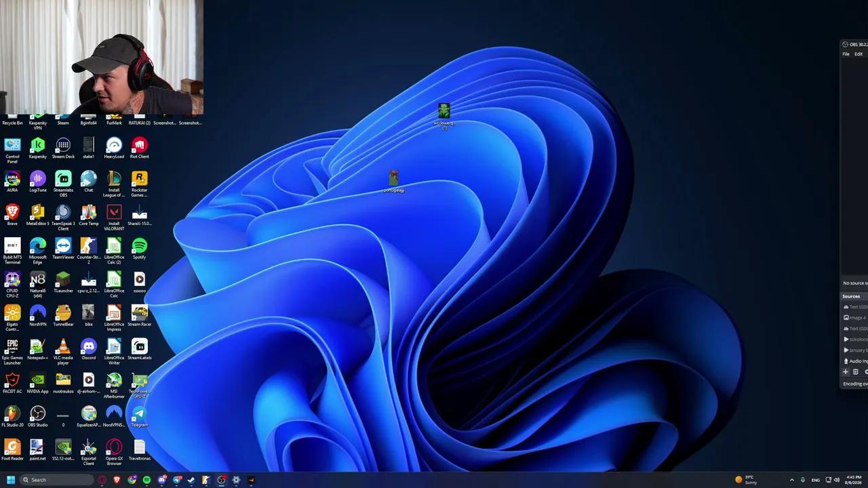
Task: Select the Audio Input source in OBS
Action: click(x=855, y=361)
